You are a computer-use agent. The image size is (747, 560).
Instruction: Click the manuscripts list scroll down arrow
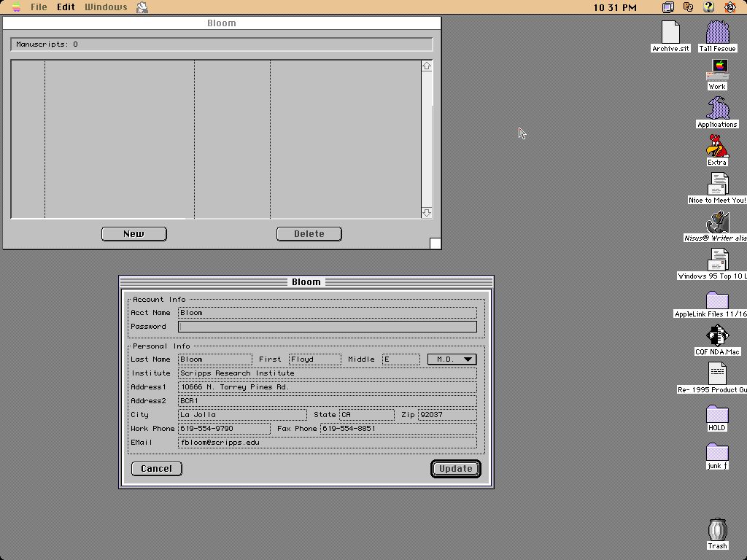tap(427, 213)
